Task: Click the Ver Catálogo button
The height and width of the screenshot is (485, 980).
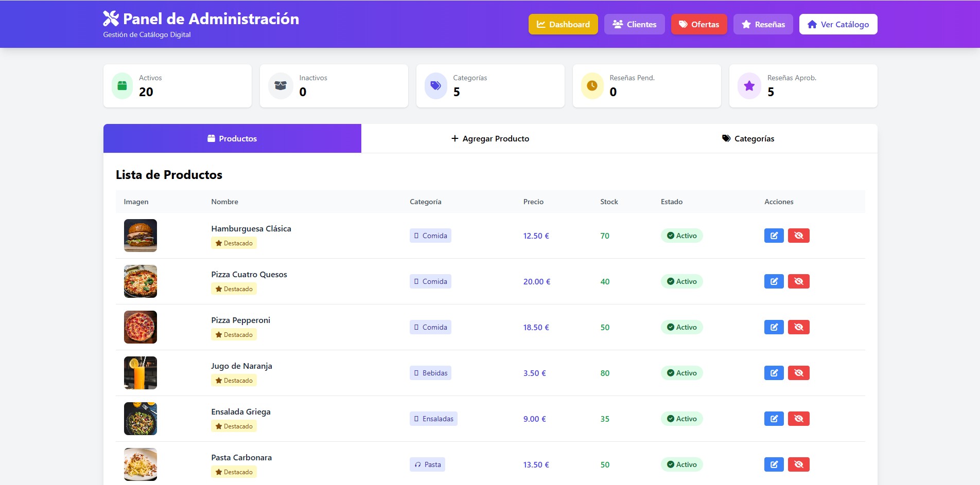Action: [838, 24]
